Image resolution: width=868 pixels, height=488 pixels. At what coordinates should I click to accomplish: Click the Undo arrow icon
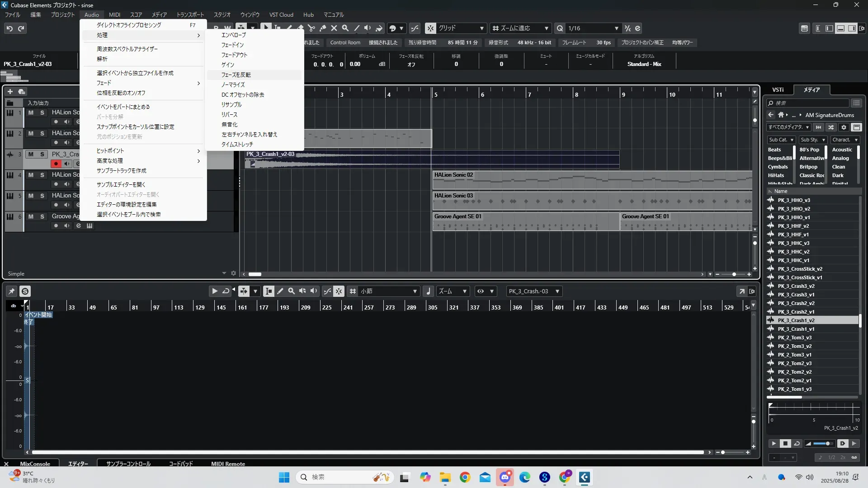tap(9, 28)
